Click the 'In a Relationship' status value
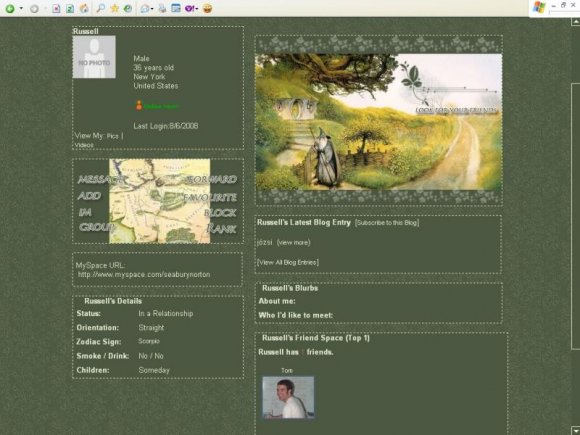This screenshot has width=580, height=435. [166, 313]
